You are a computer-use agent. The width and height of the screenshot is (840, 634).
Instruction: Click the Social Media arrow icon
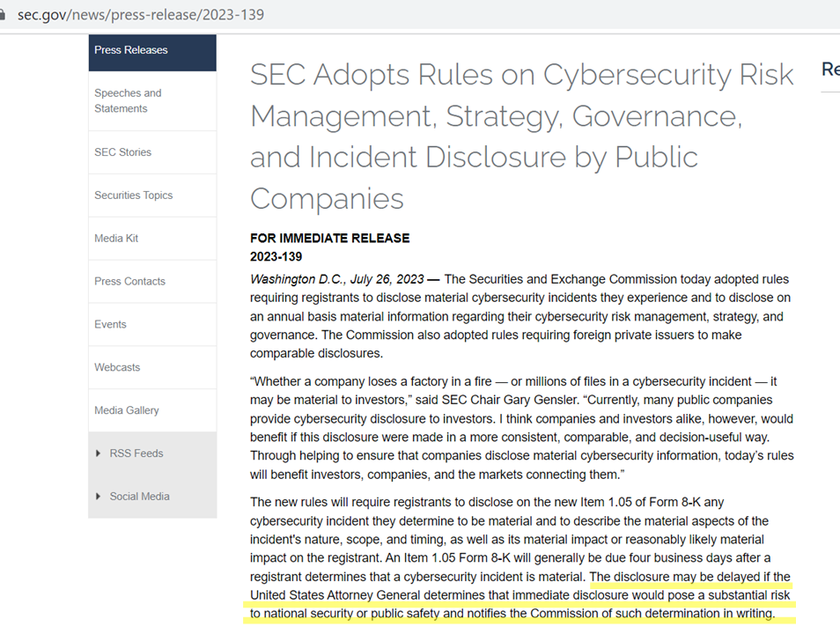click(98, 497)
